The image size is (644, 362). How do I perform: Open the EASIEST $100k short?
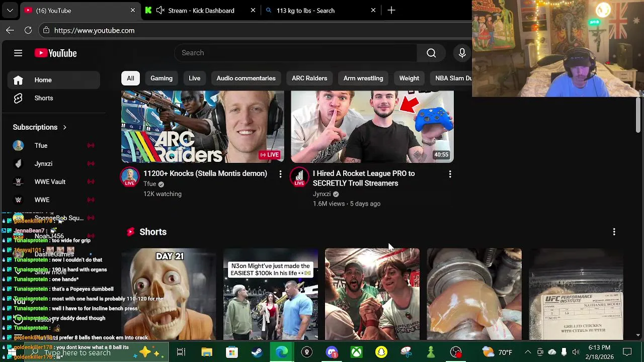[x=271, y=294]
